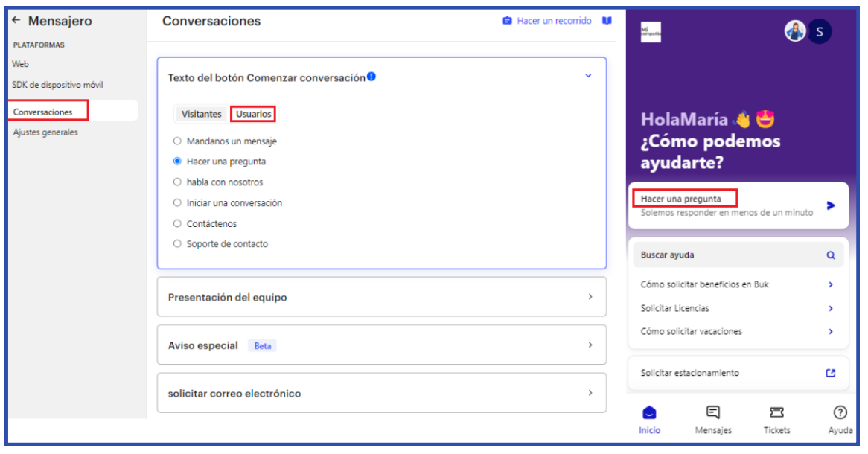Viewport: 868px width, 454px height.
Task: Click the search magnifier in Buscar ayuda
Action: [x=831, y=255]
